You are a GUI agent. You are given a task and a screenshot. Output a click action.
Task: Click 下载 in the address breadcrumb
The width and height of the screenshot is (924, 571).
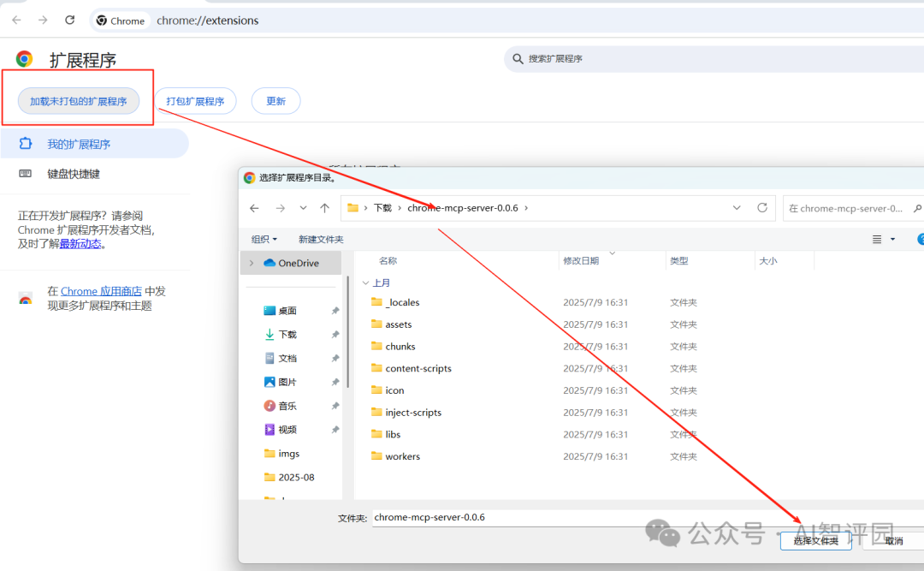click(382, 208)
